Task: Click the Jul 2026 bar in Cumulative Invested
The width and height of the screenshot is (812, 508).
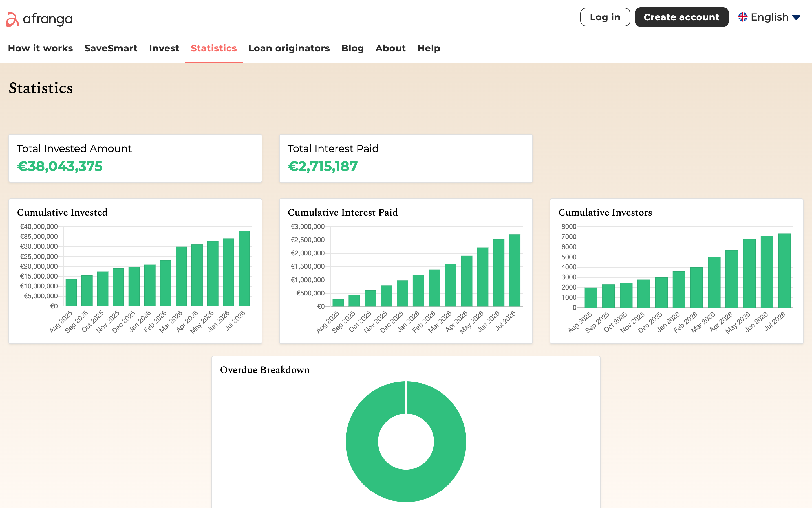Action: point(244,268)
